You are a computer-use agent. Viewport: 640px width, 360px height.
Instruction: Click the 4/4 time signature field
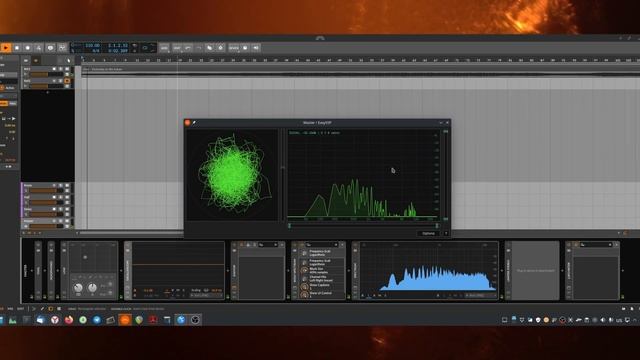[x=96, y=51]
